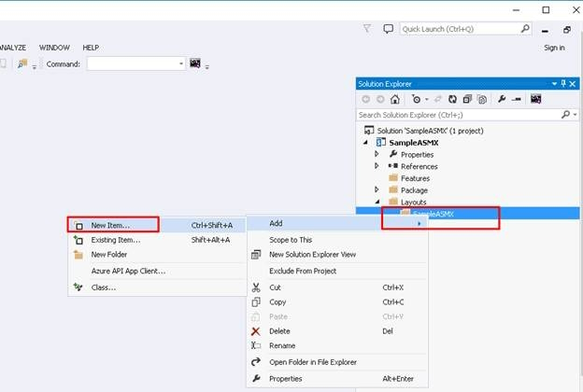Select Azure API App Client entry
The width and height of the screenshot is (583, 392).
pyautogui.click(x=157, y=271)
